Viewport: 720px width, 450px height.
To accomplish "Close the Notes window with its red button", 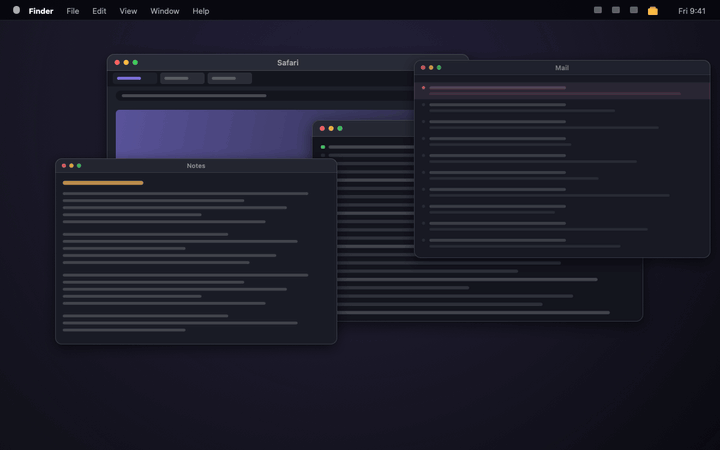I will 64,166.
